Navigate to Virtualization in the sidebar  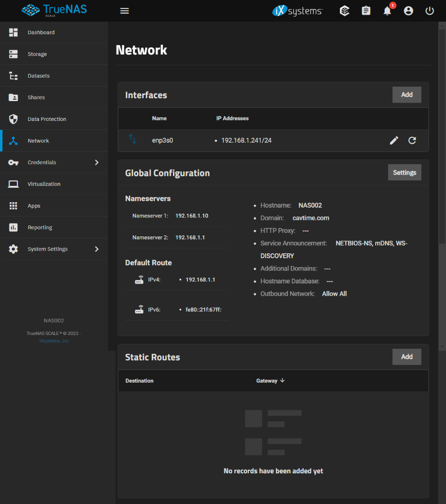pyautogui.click(x=44, y=184)
